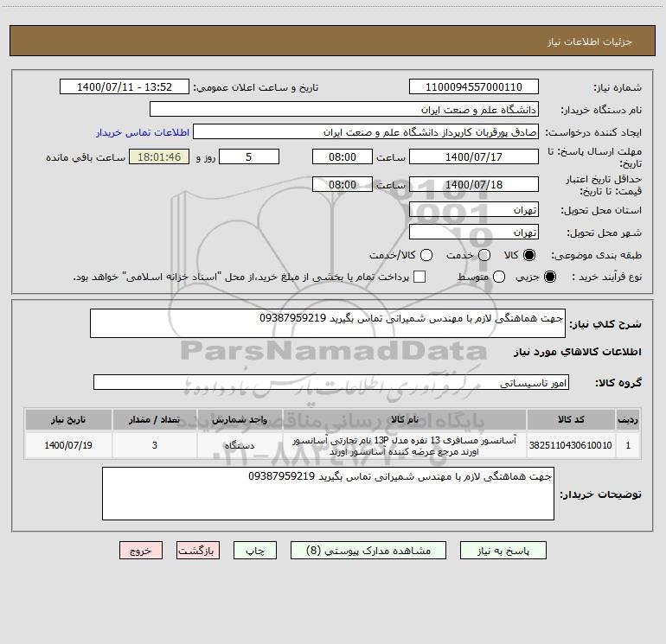
Task: Click the response deadline date 1400/07/17
Action: pyautogui.click(x=474, y=156)
